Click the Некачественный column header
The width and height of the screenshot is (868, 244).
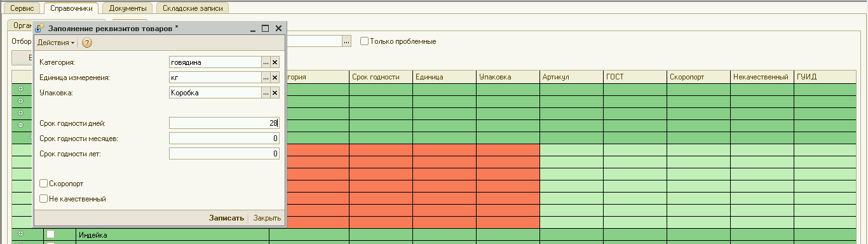click(762, 77)
